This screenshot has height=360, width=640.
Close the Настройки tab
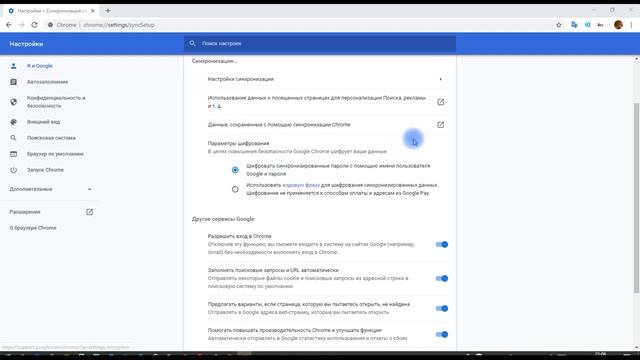[92, 11]
